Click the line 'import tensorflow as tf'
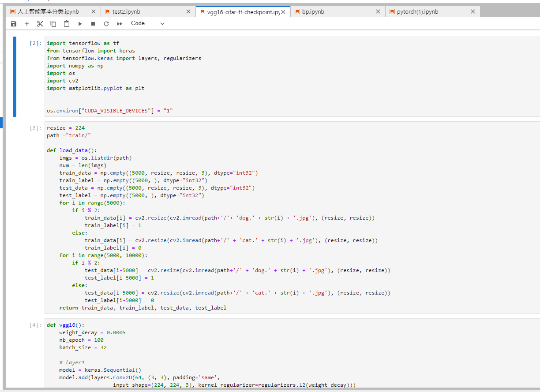This screenshot has width=540, height=392. click(83, 43)
